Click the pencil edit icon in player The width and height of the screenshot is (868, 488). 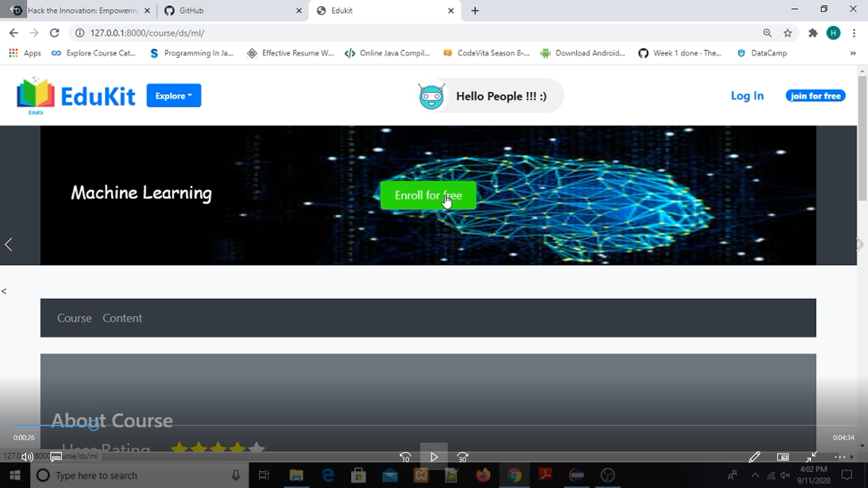tap(754, 457)
